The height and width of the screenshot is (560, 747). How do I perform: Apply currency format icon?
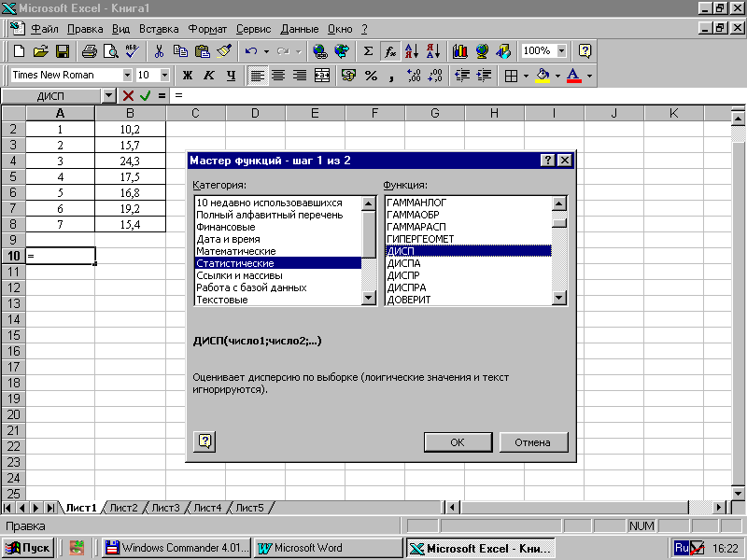348,76
